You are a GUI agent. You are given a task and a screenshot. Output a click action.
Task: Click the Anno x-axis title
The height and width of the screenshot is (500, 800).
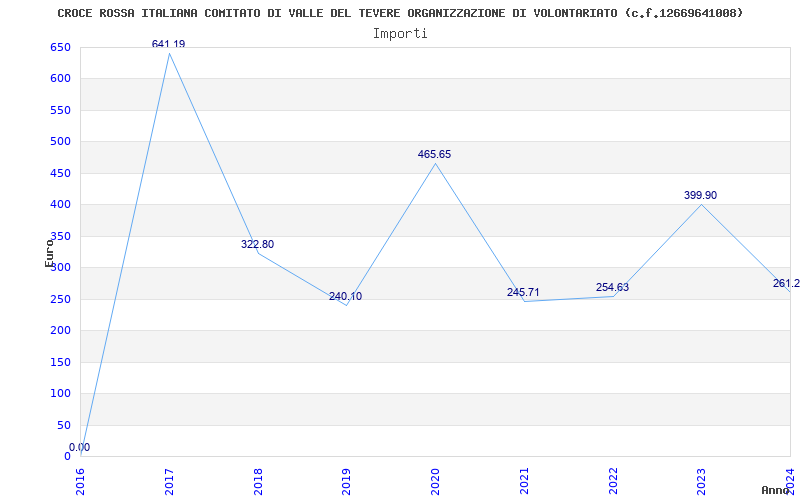[776, 490]
